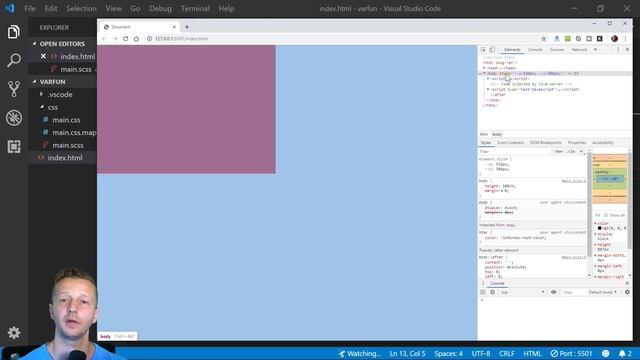Select the Styles subtab
The height and width of the screenshot is (360, 640).
click(486, 142)
